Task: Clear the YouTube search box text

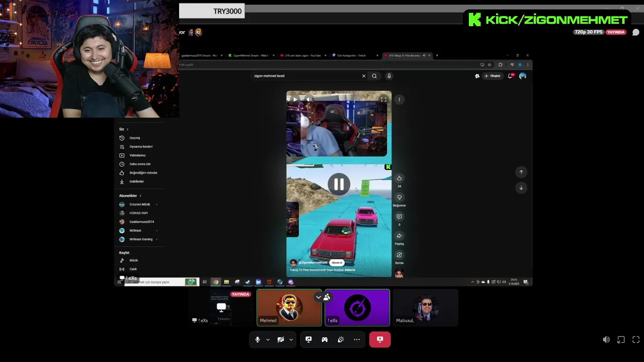Action: [x=364, y=76]
